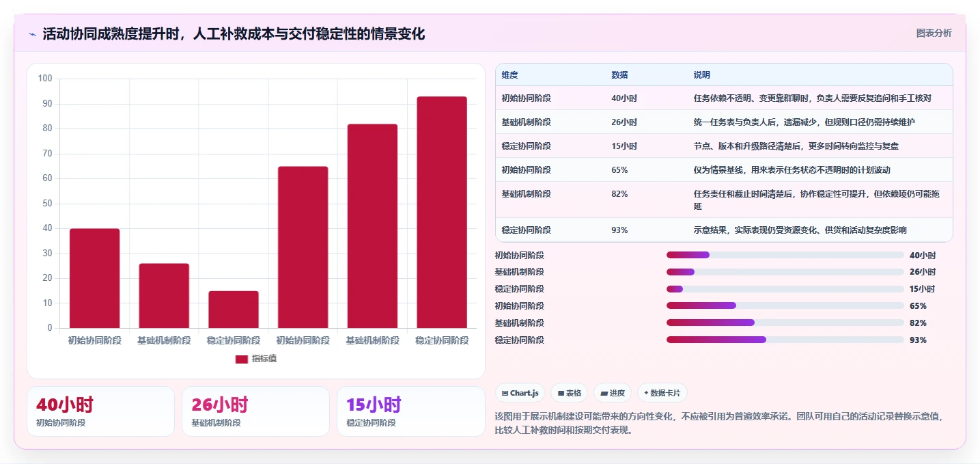Click the 稳定协同阶段 label beside the 93% progress bar
Screen dimensions: 980x464
pos(519,340)
